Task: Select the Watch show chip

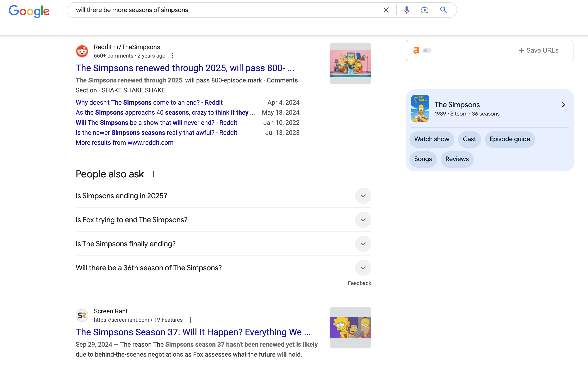Action: pos(432,139)
